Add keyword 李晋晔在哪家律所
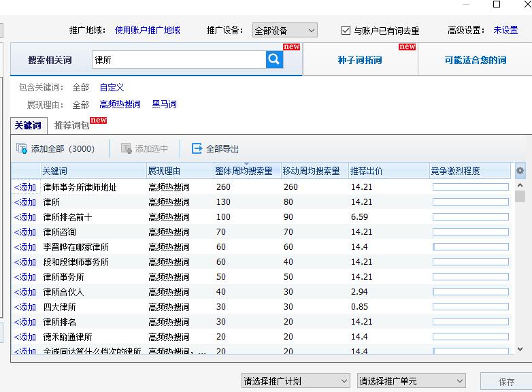 point(25,247)
